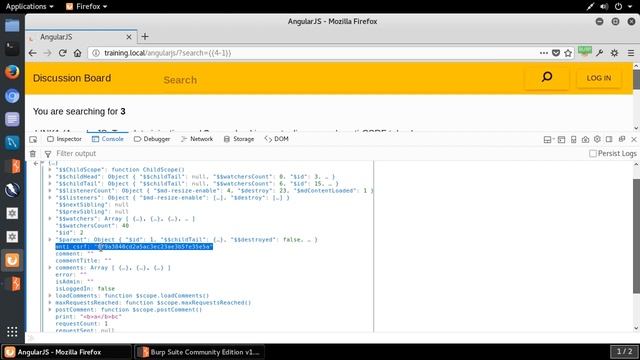Click the isLoggedIn: false line
Viewport: 640px width, 360px height.
pyautogui.click(x=85, y=289)
